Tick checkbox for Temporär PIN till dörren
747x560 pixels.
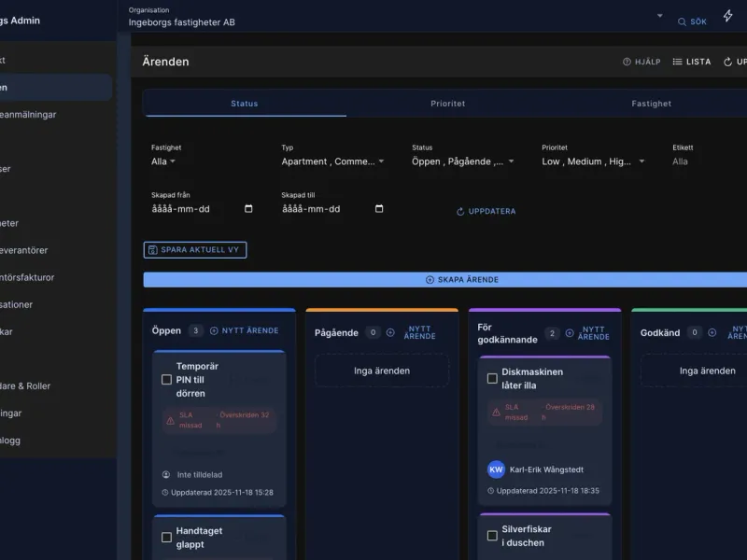(166, 380)
